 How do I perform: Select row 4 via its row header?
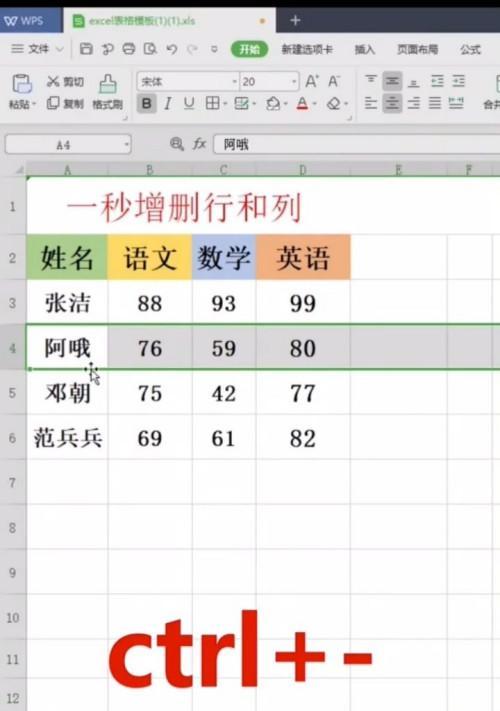click(13, 348)
